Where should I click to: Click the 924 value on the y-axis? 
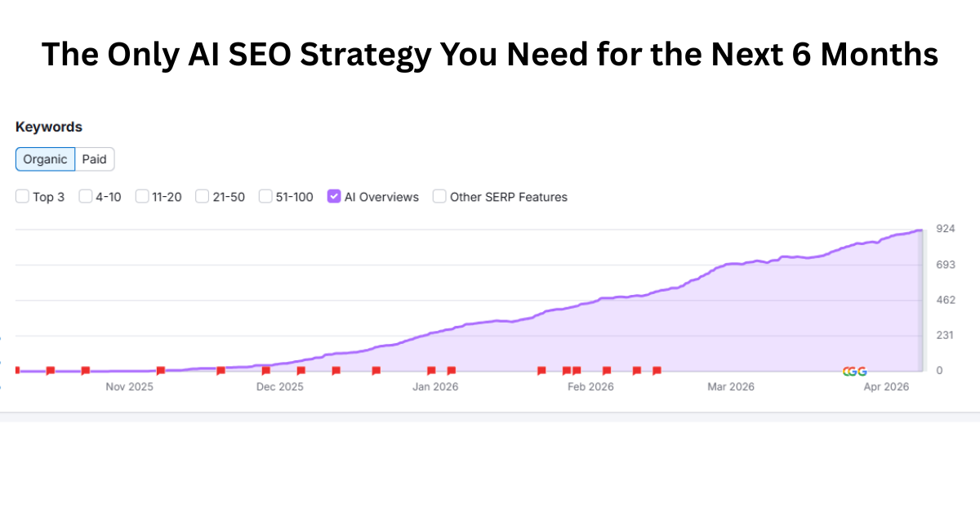tap(945, 230)
